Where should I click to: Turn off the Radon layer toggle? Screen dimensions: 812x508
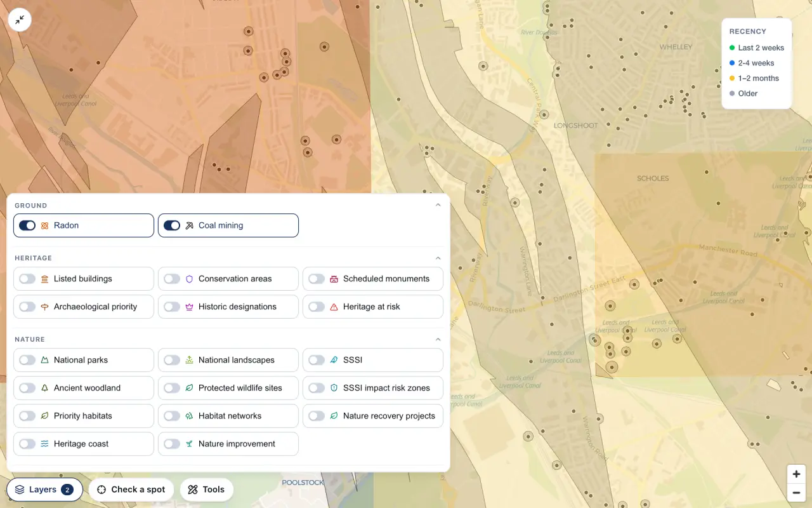coord(27,225)
